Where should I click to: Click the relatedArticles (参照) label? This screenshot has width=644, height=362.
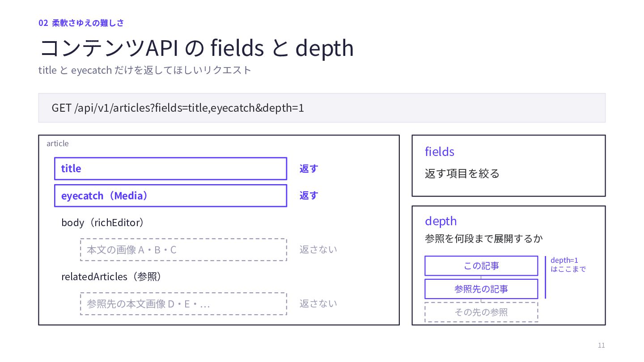click(111, 277)
